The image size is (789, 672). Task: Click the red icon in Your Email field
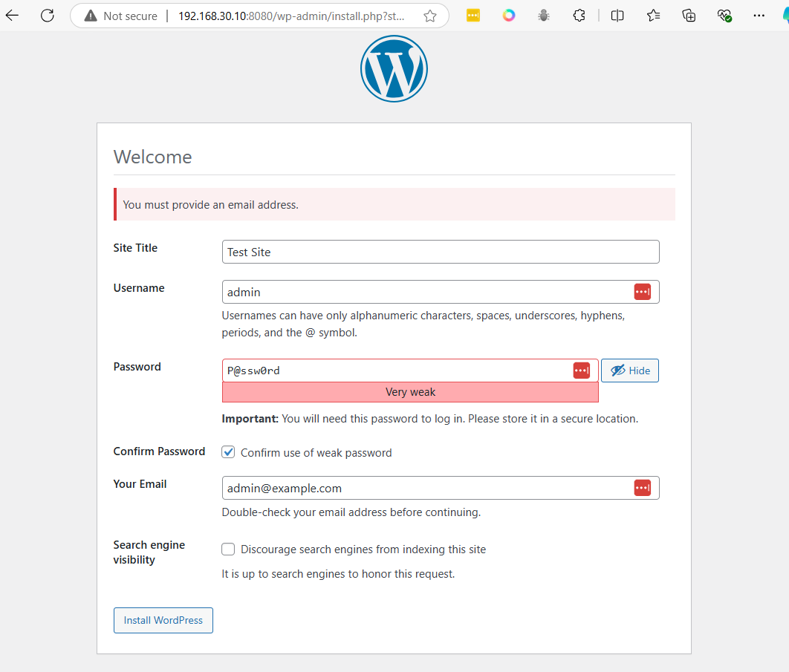[x=642, y=487]
